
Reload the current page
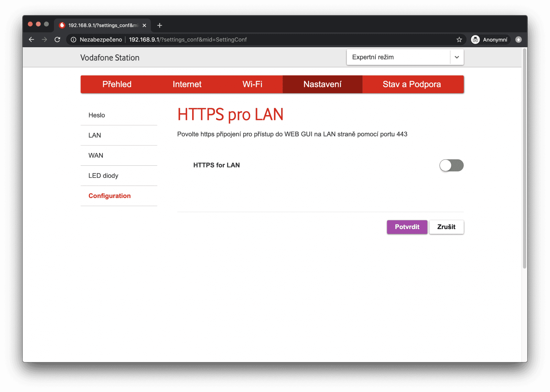click(x=57, y=40)
